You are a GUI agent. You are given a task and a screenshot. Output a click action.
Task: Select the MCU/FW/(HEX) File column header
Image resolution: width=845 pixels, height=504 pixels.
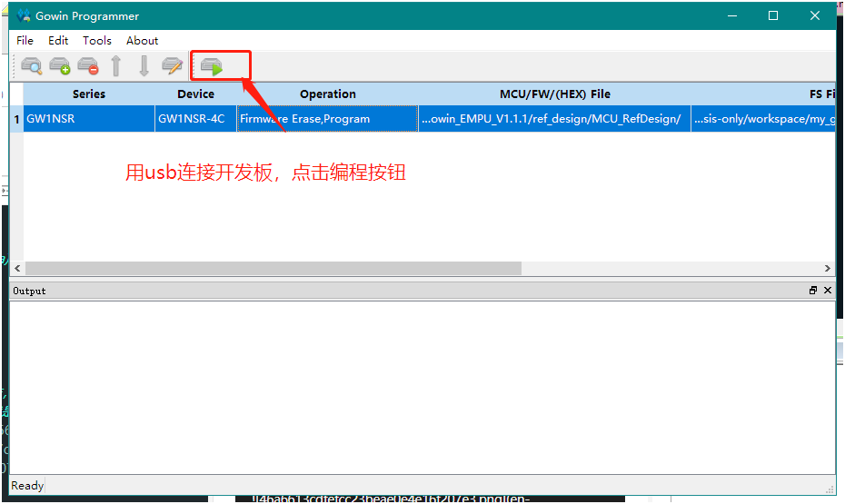554,94
